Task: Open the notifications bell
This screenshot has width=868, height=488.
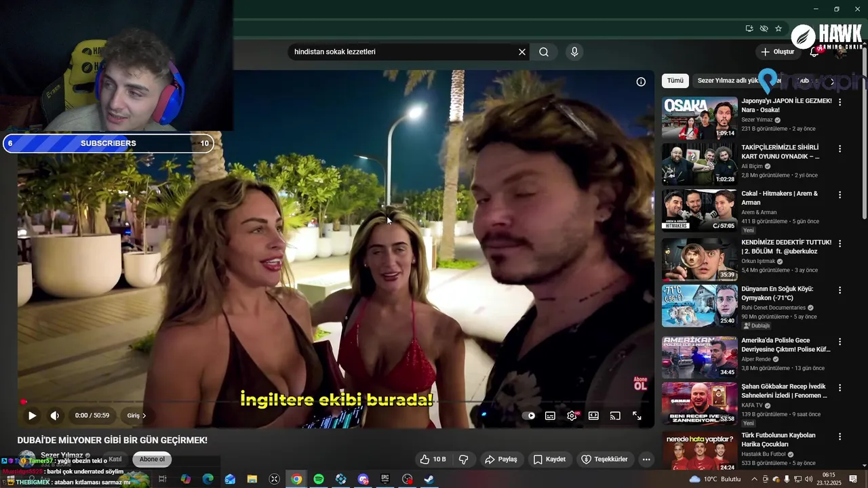Action: 815,52
